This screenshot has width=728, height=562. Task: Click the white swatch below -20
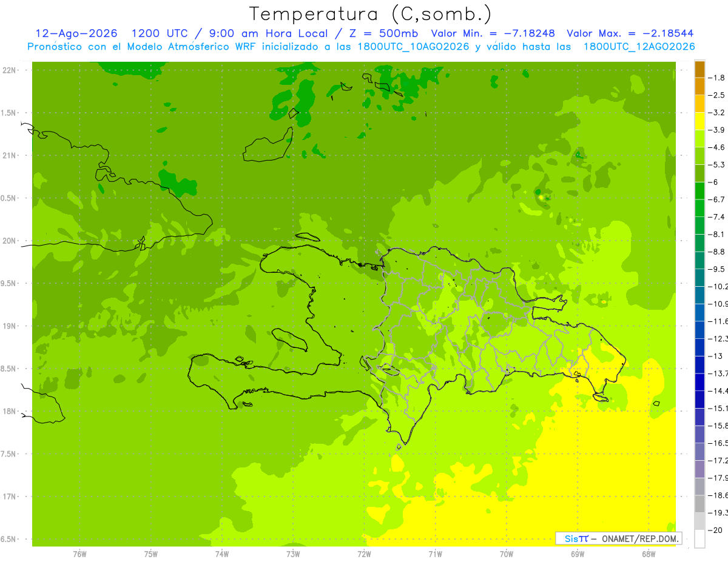pyautogui.click(x=699, y=538)
